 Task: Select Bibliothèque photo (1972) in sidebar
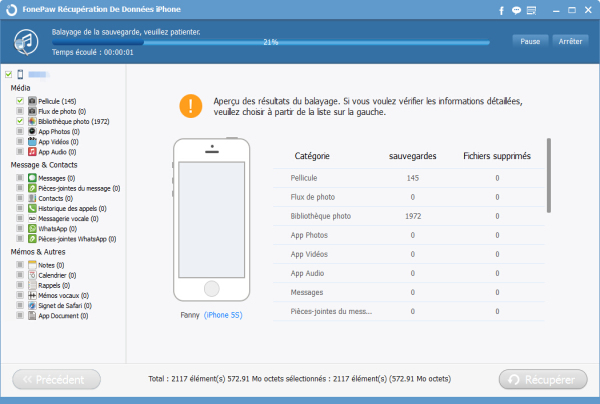pos(73,121)
